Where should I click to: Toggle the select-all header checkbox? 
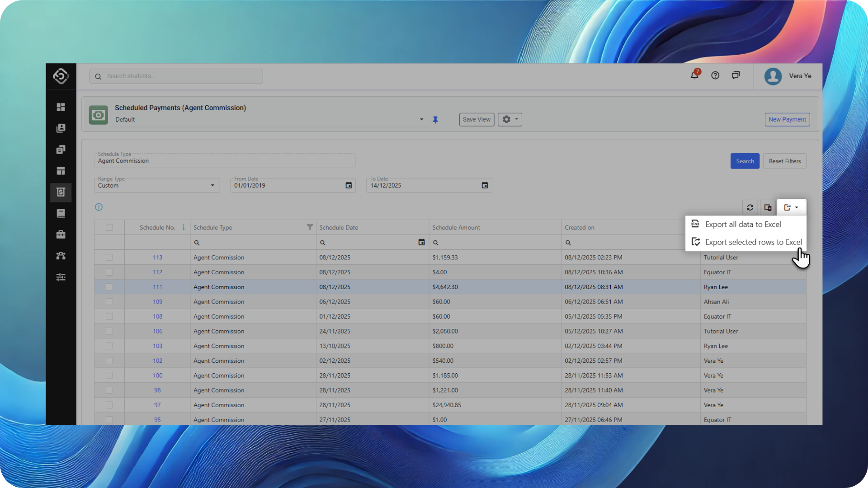pyautogui.click(x=109, y=227)
